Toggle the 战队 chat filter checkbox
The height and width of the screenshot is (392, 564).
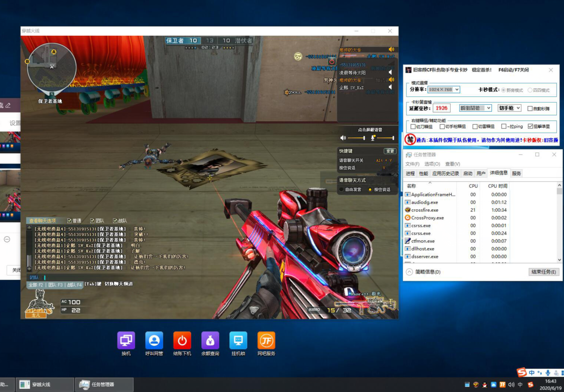tap(115, 221)
